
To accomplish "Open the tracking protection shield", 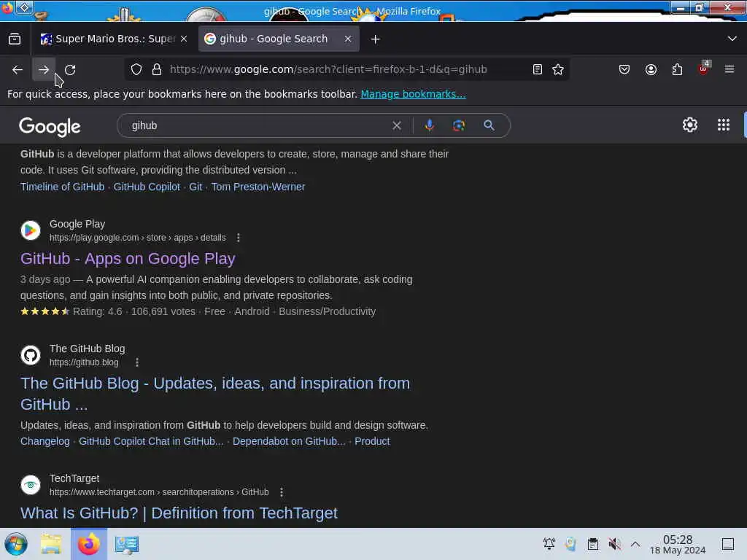I will click(x=136, y=69).
